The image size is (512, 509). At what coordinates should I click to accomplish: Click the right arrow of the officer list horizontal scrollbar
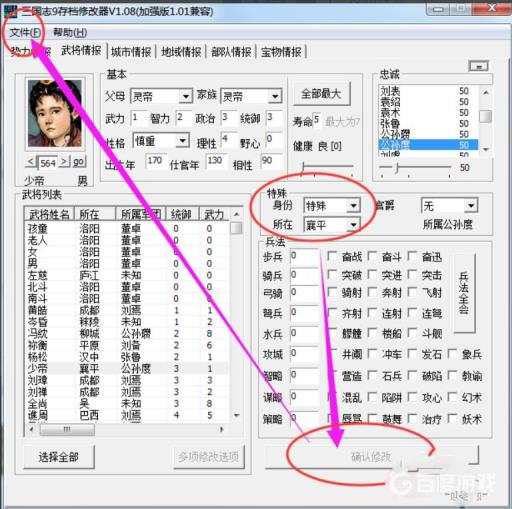click(x=221, y=429)
